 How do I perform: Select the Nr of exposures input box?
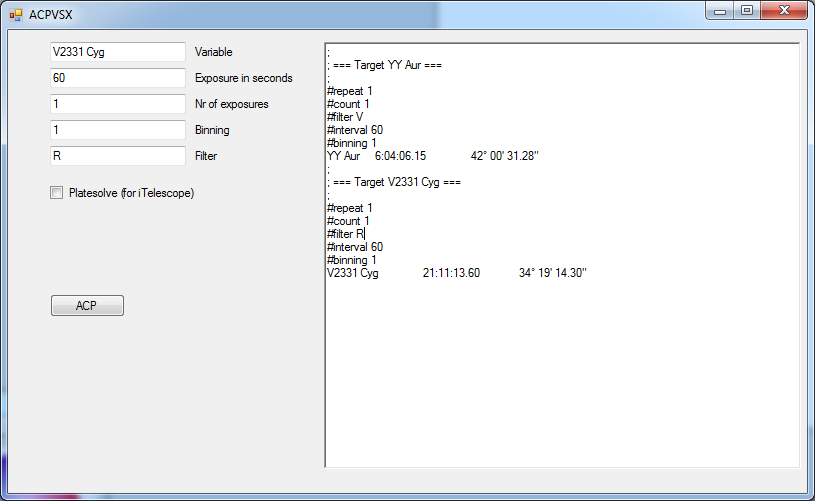118,104
